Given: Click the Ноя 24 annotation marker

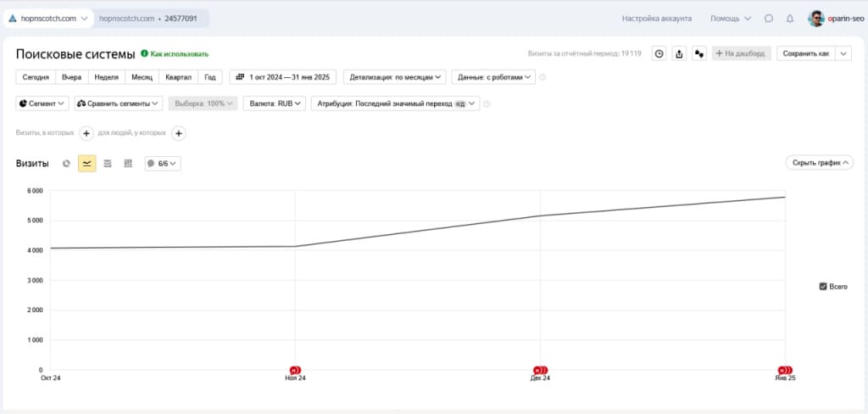Looking at the screenshot, I should 295,370.
